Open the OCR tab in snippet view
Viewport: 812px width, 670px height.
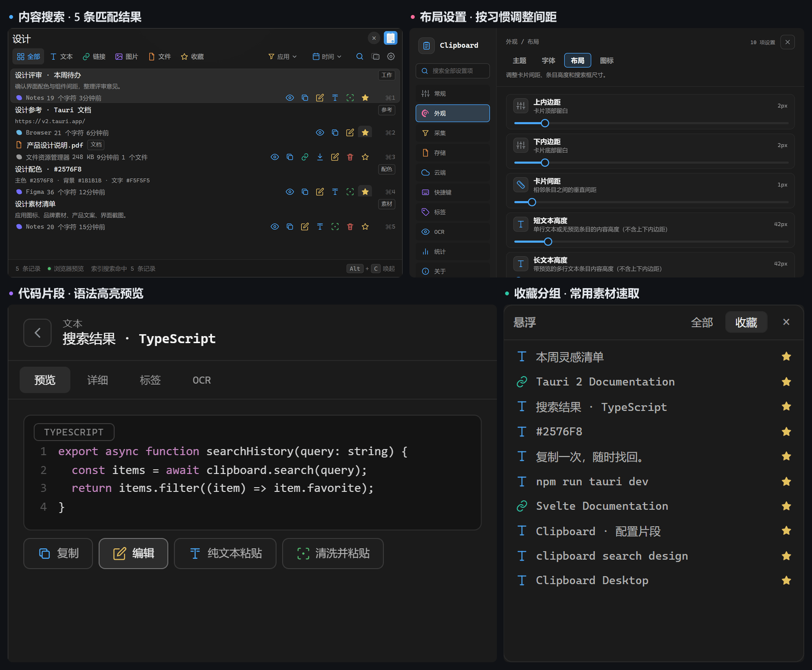[202, 380]
